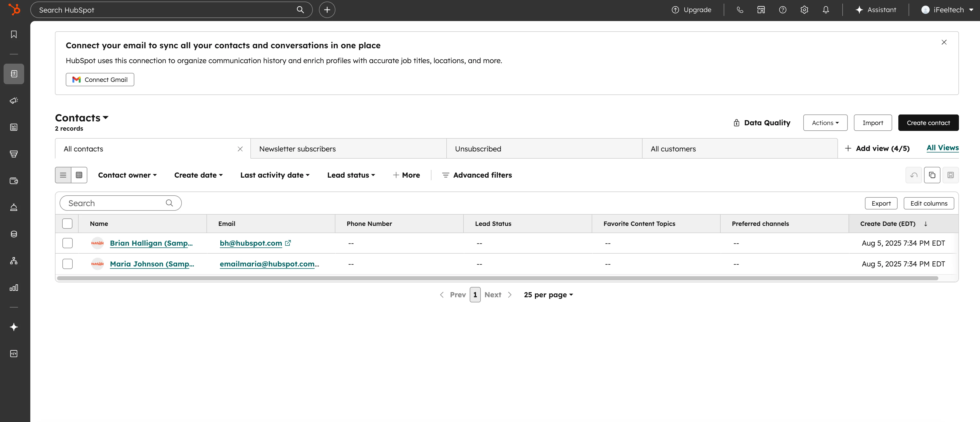
Task: Click the horizontal scrollbar under the table
Action: point(497,278)
